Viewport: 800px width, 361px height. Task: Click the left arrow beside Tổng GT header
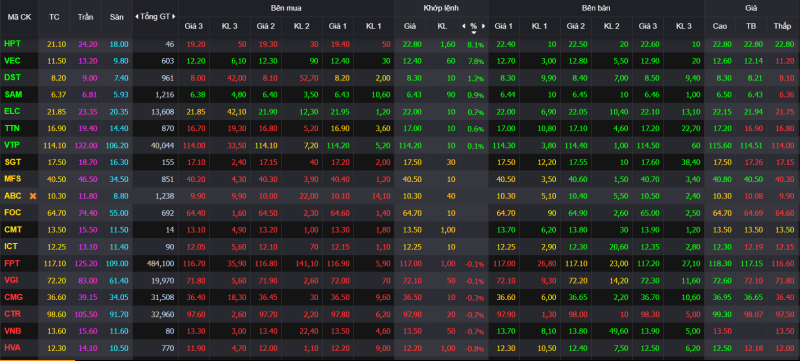137,17
